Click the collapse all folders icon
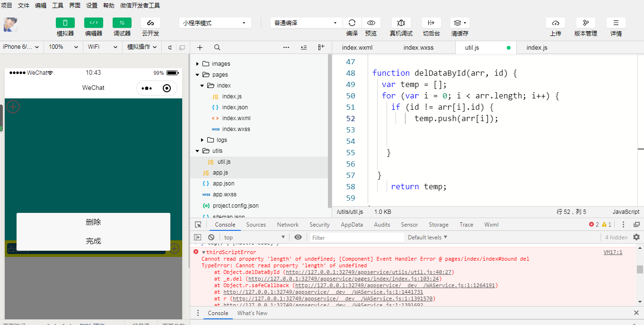Viewport: 644px width, 325px height. click(304, 47)
